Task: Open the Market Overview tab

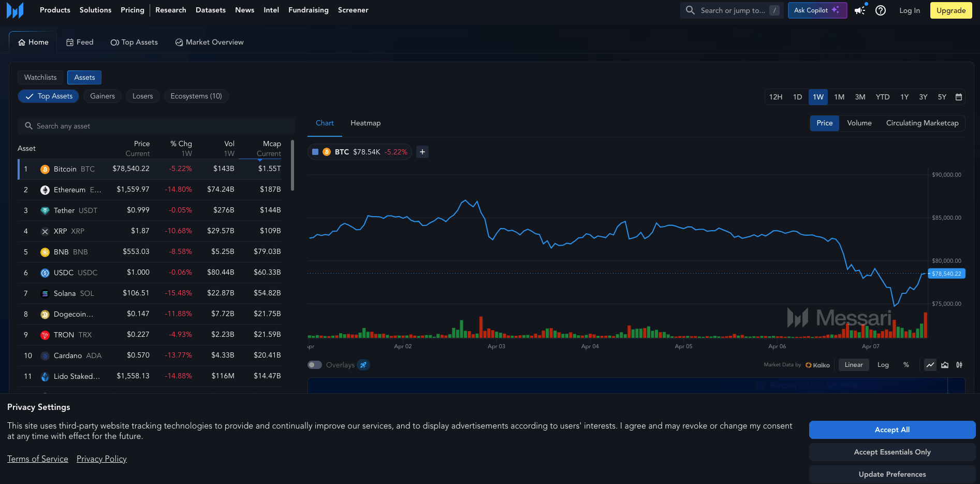Action: (209, 42)
